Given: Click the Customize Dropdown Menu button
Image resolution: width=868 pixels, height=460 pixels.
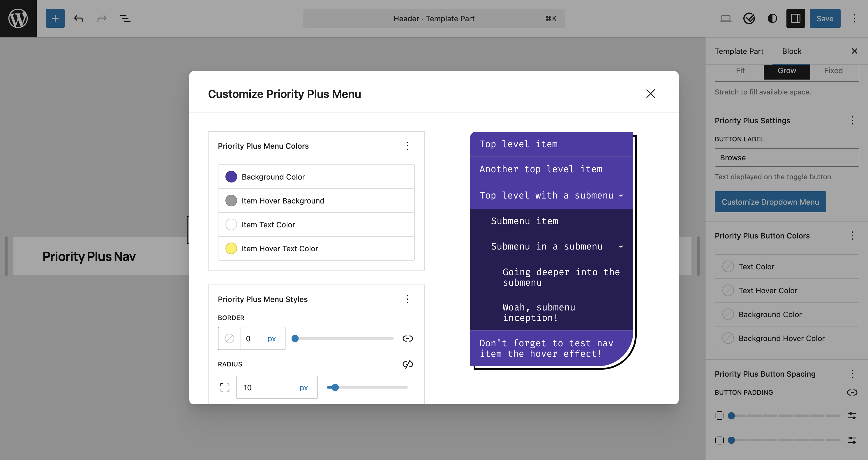Looking at the screenshot, I should [770, 202].
